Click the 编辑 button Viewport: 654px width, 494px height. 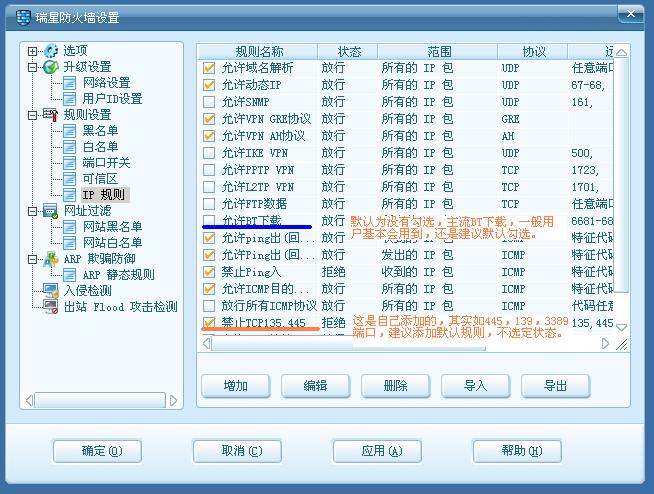pos(315,386)
